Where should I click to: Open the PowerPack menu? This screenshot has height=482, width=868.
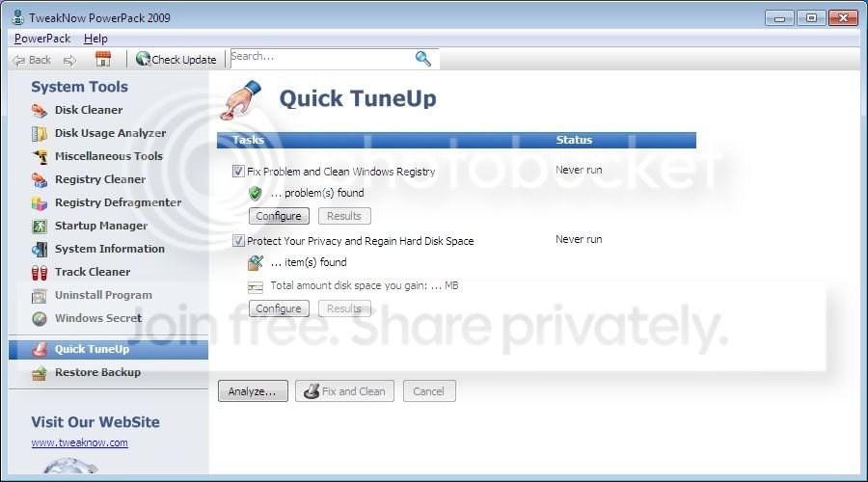pos(42,39)
